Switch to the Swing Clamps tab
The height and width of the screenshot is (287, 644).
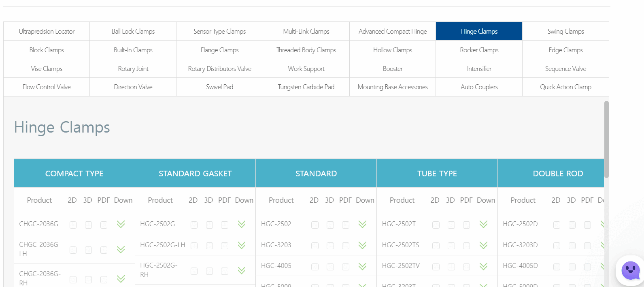[565, 31]
